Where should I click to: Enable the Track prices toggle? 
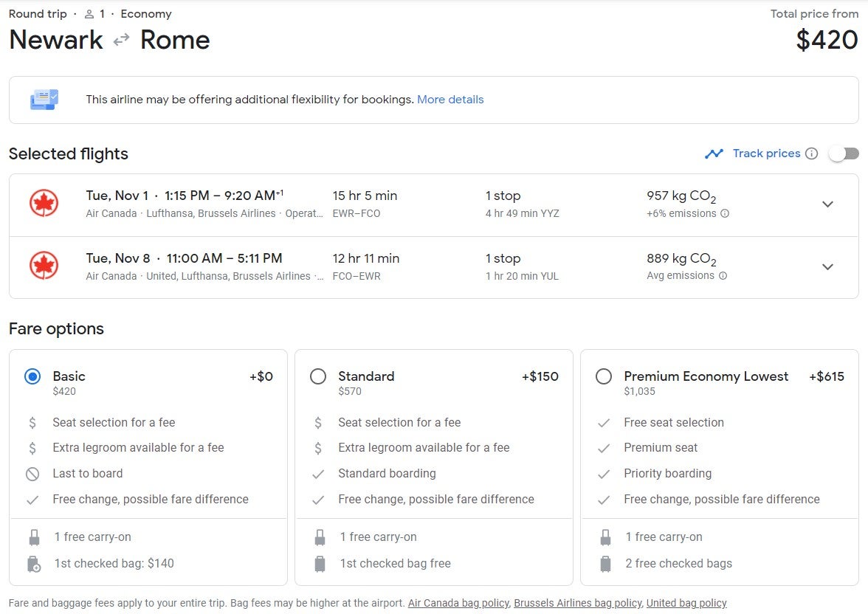click(x=844, y=153)
